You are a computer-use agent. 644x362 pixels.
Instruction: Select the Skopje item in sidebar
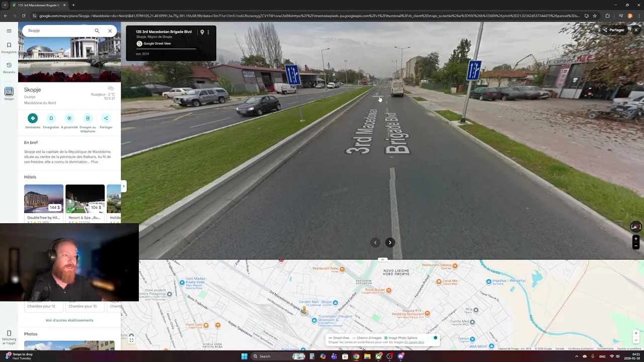pos(9,94)
